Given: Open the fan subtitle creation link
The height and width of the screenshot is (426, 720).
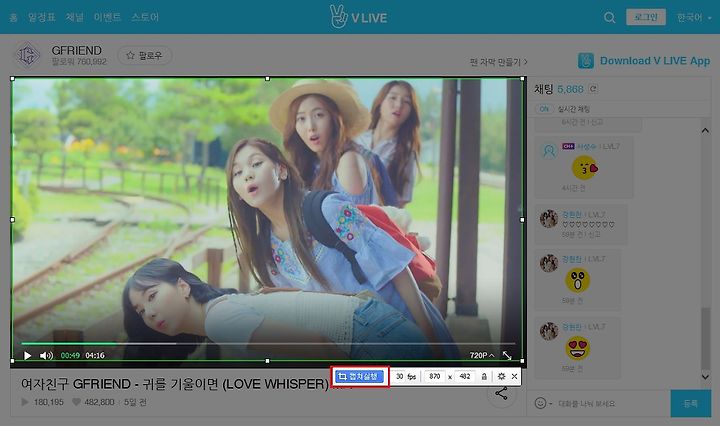Looking at the screenshot, I should pyautogui.click(x=499, y=62).
